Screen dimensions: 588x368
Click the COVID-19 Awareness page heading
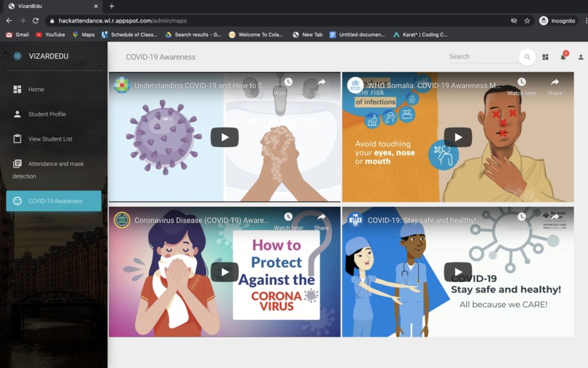[x=160, y=57]
